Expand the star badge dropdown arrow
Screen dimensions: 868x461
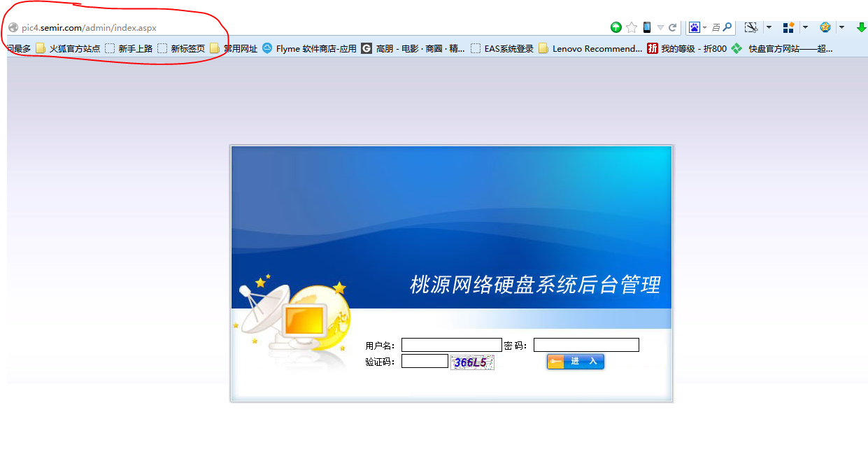point(842,27)
